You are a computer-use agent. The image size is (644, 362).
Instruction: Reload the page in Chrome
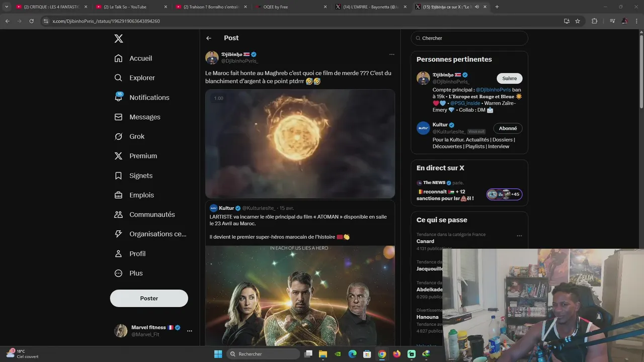click(31, 21)
